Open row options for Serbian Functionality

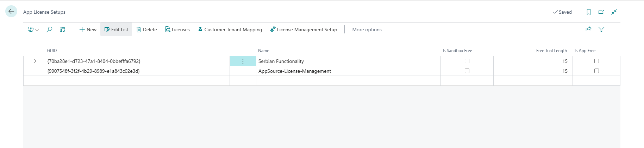tap(243, 62)
